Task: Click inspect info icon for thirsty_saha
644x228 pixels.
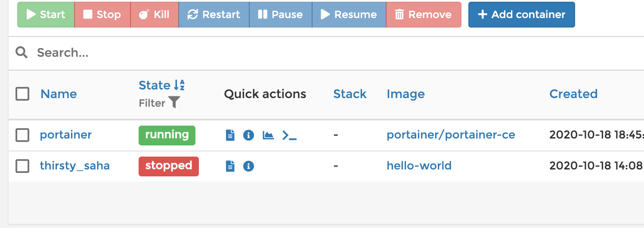Action: pos(248,166)
